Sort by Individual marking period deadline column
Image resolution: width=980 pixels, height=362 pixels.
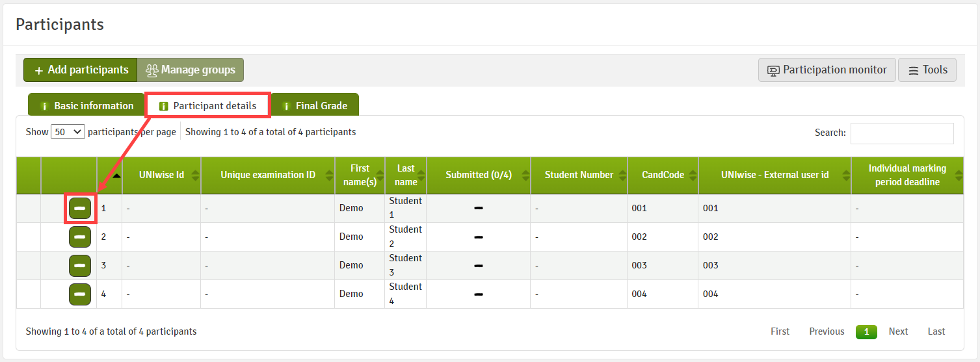tap(907, 175)
